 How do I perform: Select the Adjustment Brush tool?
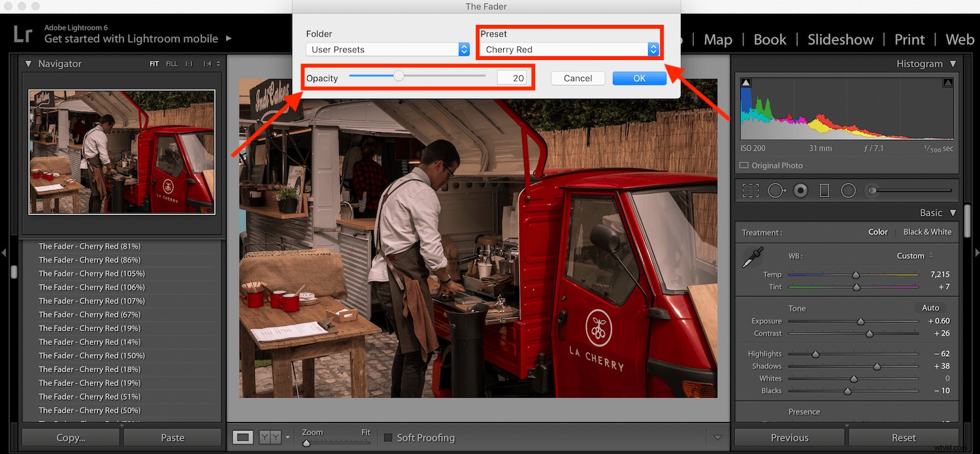871,190
